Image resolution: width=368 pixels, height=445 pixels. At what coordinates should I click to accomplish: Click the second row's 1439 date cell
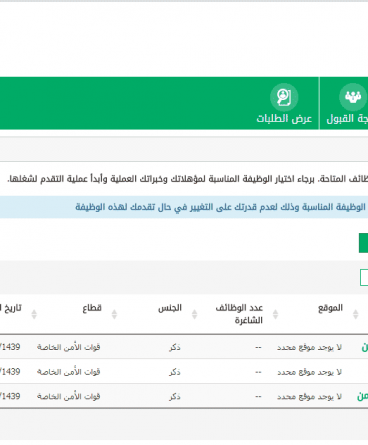(x=10, y=372)
